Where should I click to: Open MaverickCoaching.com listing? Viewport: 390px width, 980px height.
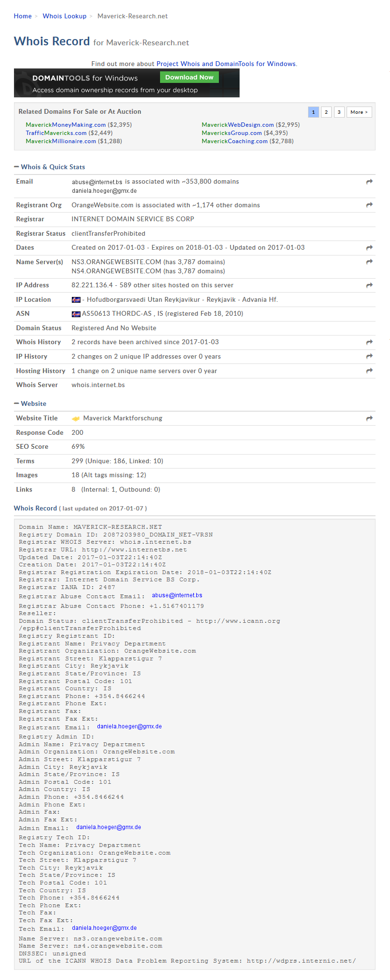click(x=234, y=141)
